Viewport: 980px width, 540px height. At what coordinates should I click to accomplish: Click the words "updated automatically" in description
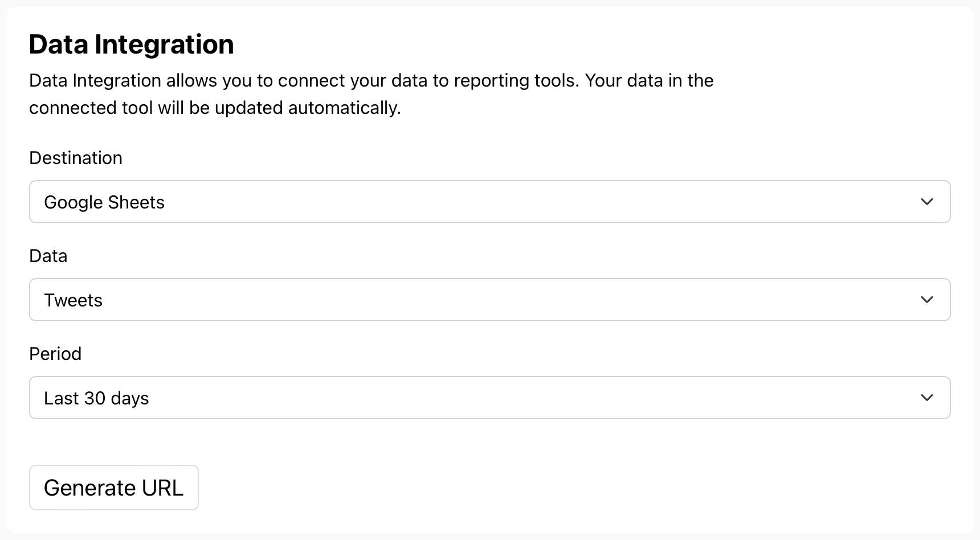(x=308, y=108)
